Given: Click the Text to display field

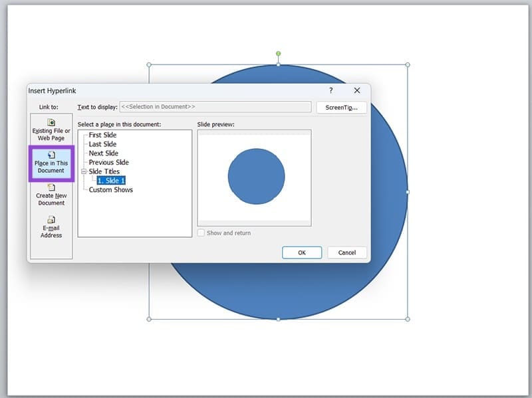Looking at the screenshot, I should coord(215,107).
